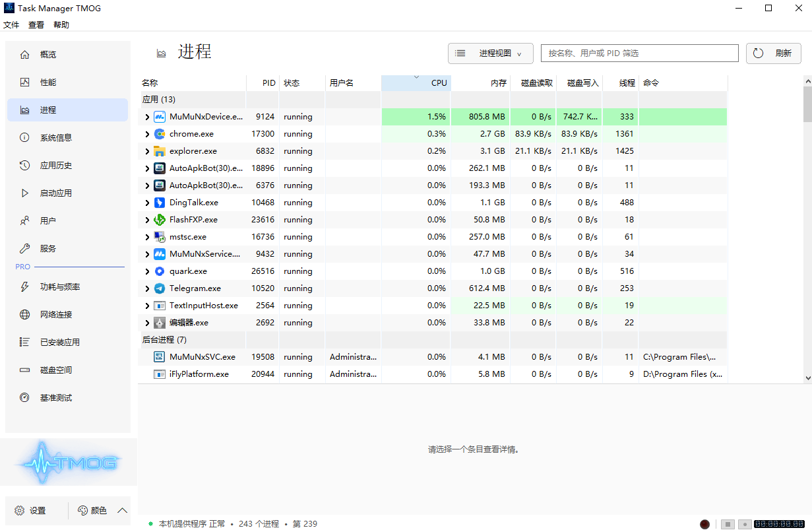812x530 pixels.
Task: Click the Telegram.exe process icon
Action: click(159, 288)
